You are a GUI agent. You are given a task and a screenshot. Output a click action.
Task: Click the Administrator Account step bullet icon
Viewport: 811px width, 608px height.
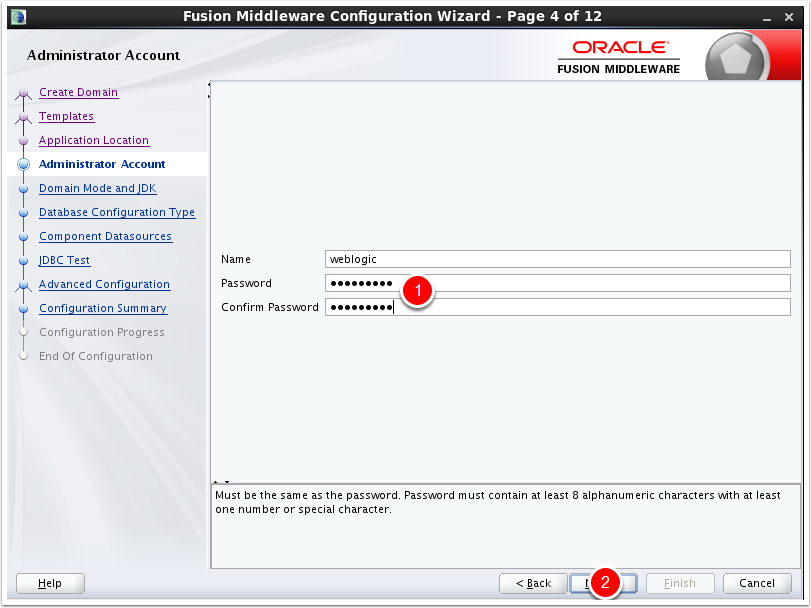point(24,165)
